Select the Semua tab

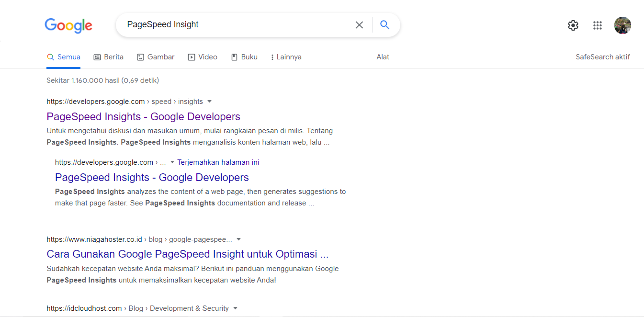coord(64,57)
